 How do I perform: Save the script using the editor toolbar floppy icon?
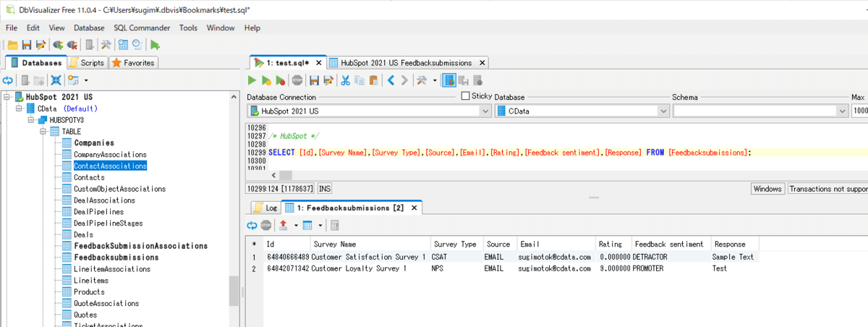[314, 80]
